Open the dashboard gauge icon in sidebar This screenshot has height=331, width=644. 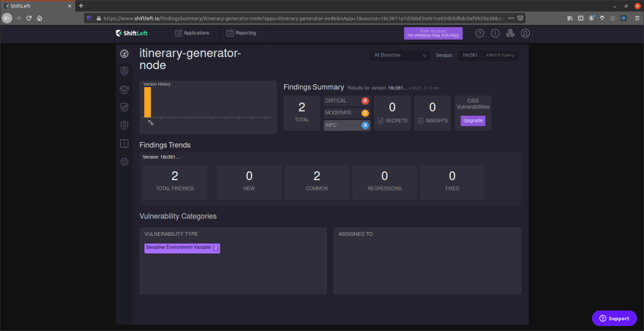[124, 54]
